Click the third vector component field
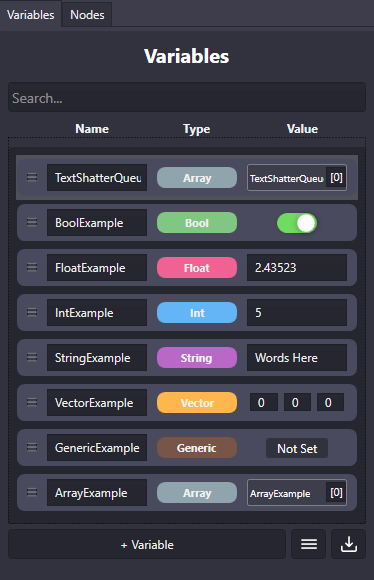Screen dimensions: 374x580 [x=330, y=402]
